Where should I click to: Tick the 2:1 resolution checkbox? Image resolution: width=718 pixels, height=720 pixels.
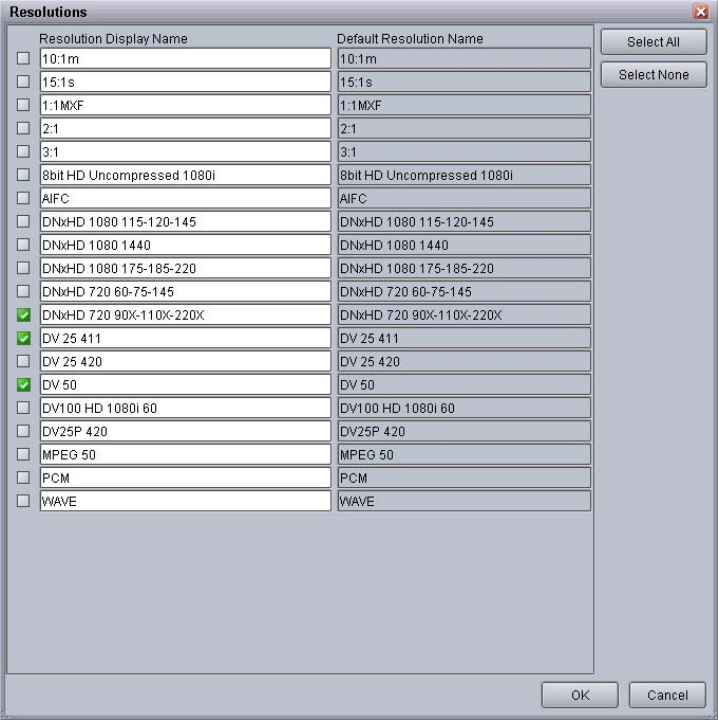coord(23,128)
